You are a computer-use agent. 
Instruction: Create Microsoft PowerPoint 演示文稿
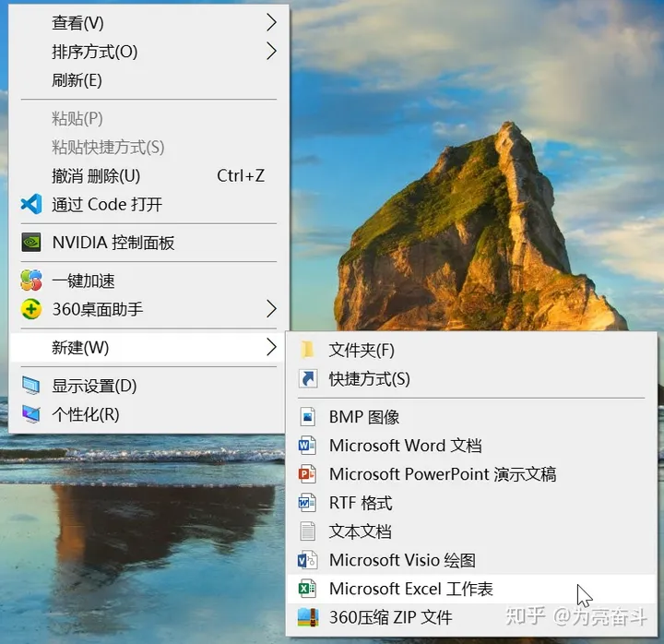tap(472, 473)
